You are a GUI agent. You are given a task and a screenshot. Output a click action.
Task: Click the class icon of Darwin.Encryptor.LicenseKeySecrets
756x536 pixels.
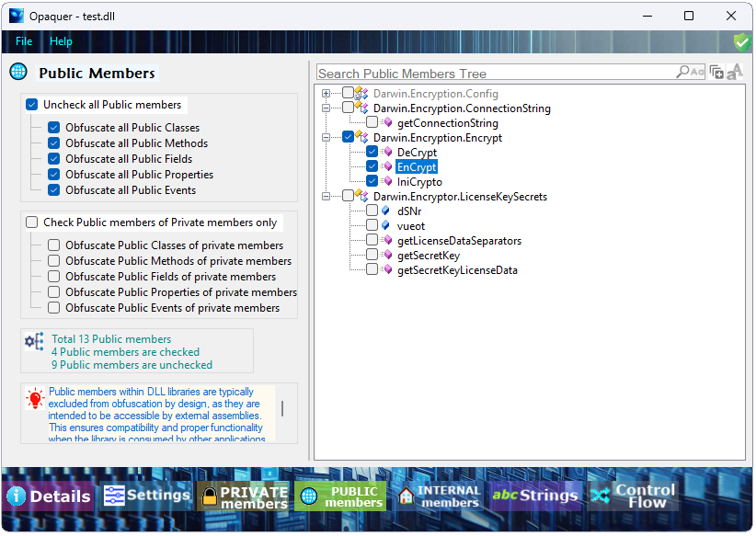click(361, 196)
